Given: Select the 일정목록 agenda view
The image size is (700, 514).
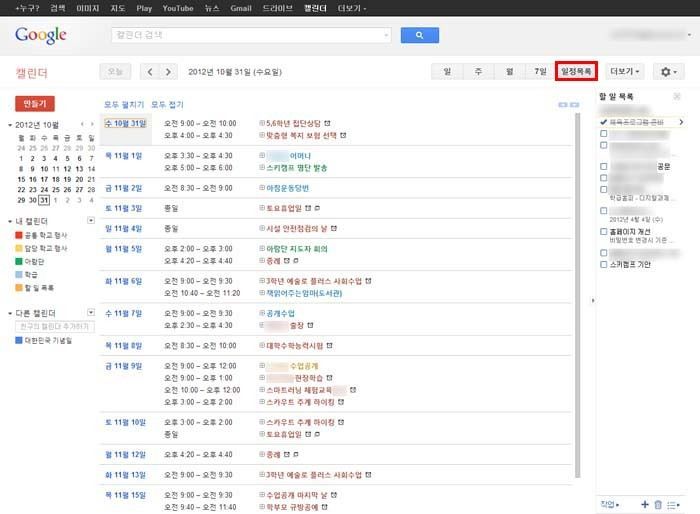Looking at the screenshot, I should pyautogui.click(x=576, y=71).
